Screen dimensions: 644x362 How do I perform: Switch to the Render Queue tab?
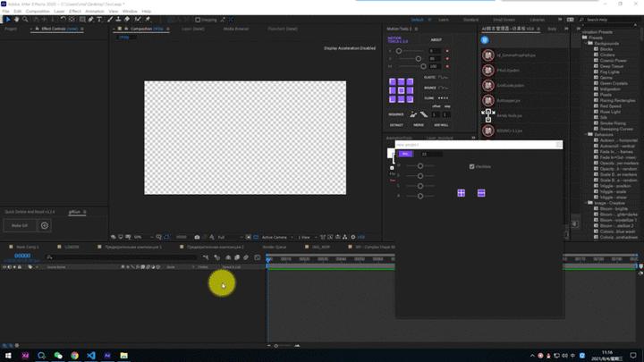pyautogui.click(x=275, y=247)
